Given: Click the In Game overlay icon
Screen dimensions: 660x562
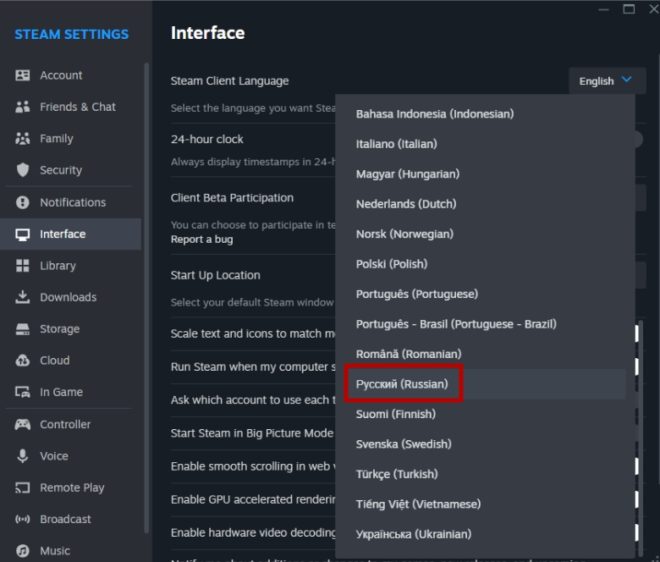Looking at the screenshot, I should tap(22, 392).
